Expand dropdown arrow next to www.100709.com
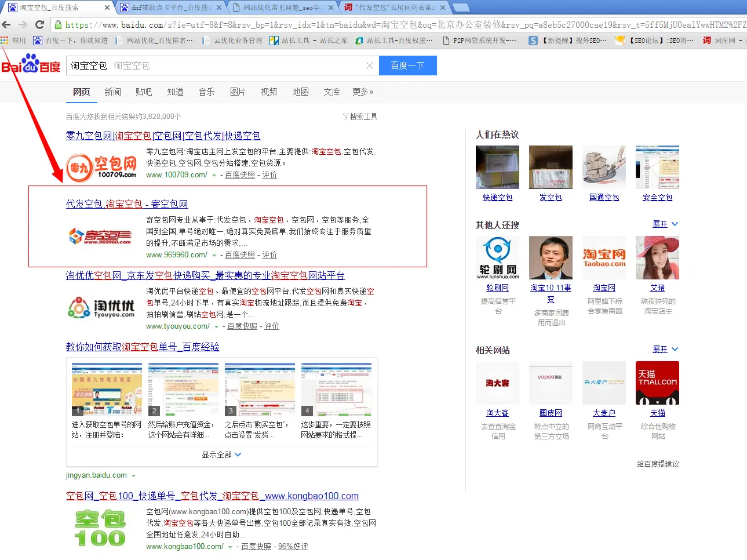 (214, 175)
